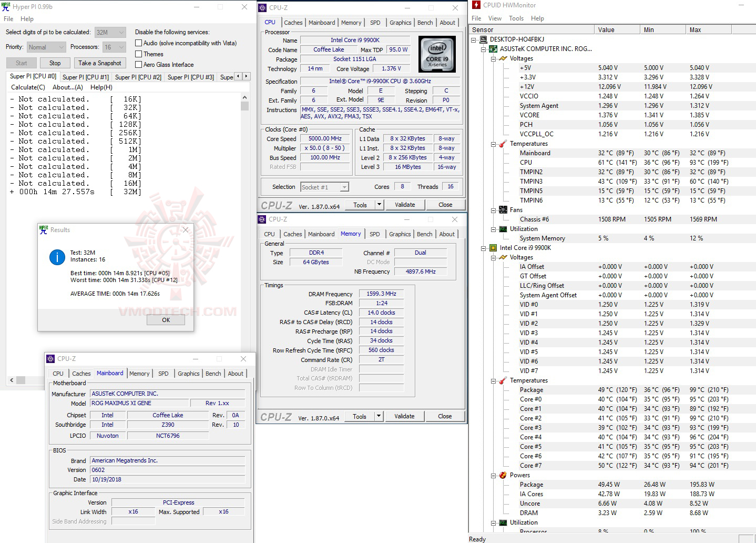The image size is (756, 543).
Task: Enable the Audio service checkbox in Hyper PI
Action: (x=138, y=43)
